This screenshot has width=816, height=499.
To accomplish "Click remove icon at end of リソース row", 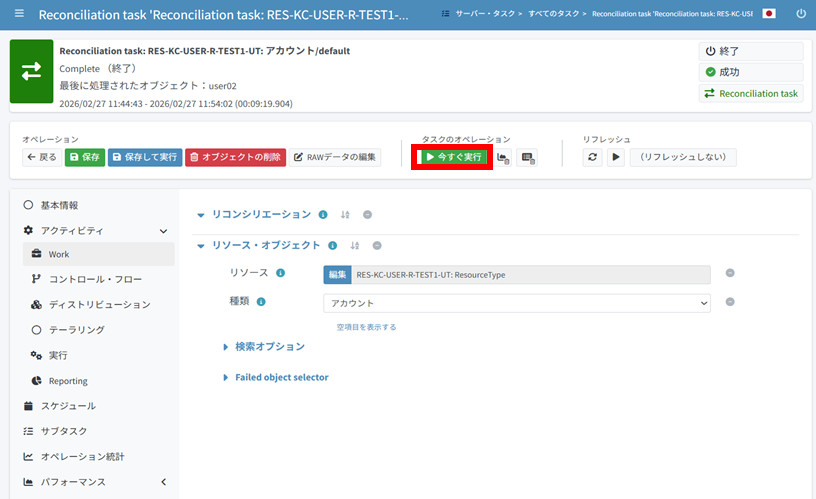I will coord(730,273).
